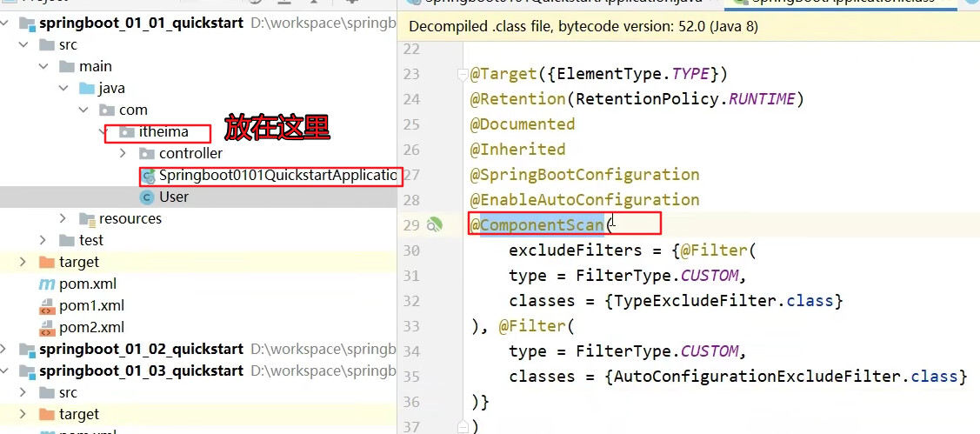The height and width of the screenshot is (434, 980).
Task: Collapse the com package arrow
Action: click(x=83, y=110)
